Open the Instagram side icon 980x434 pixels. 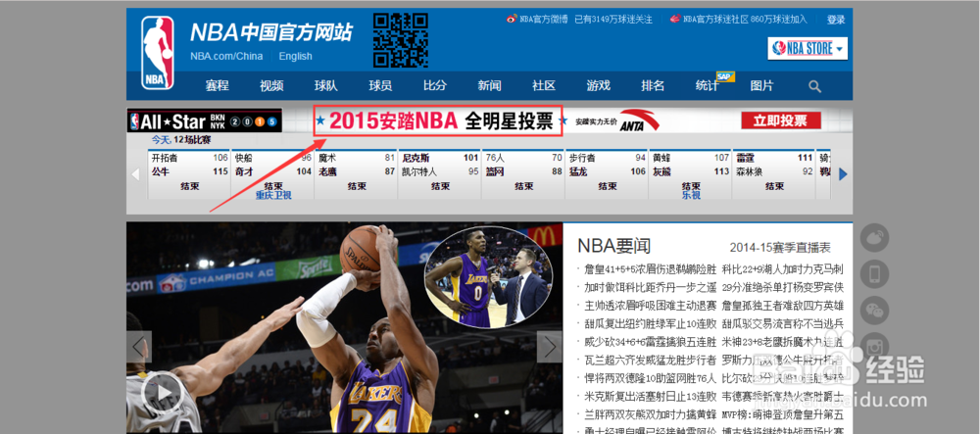(875, 346)
